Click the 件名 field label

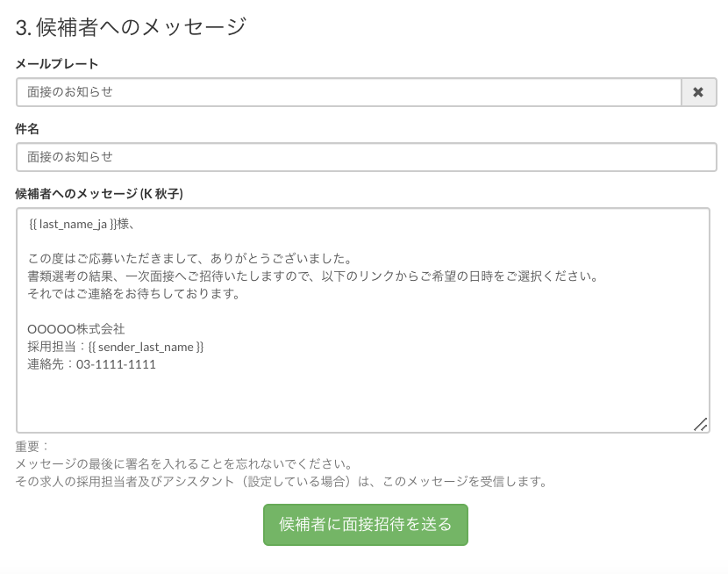[27, 129]
